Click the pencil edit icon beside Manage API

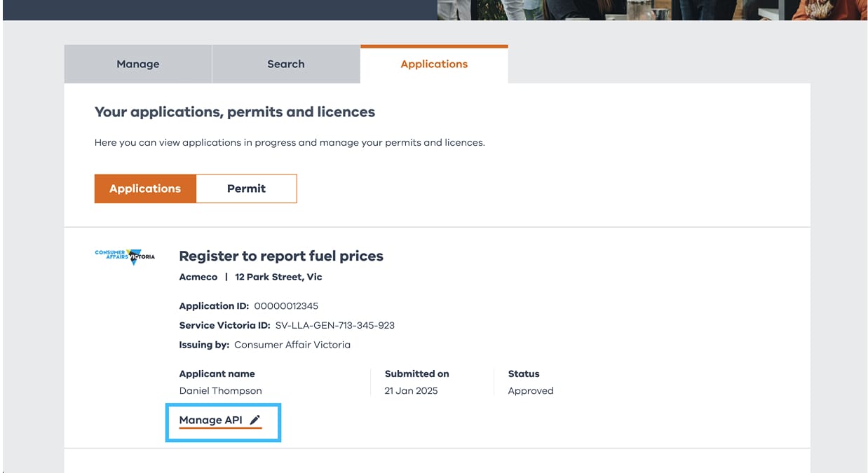(255, 420)
